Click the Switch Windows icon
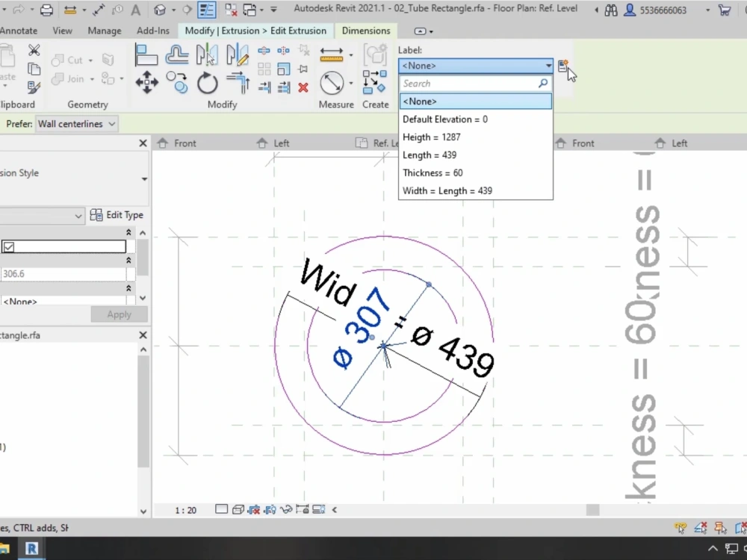The width and height of the screenshot is (747, 560). pos(249,10)
